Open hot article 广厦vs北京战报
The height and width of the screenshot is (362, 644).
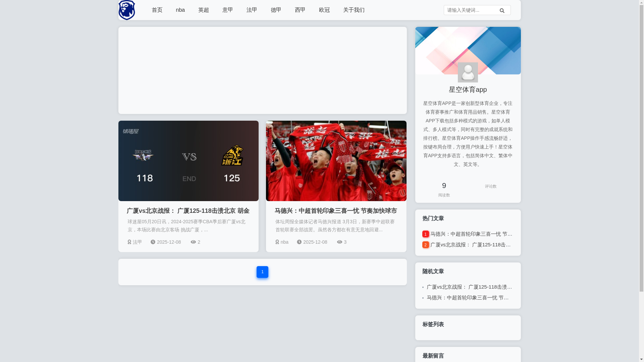pyautogui.click(x=471, y=245)
